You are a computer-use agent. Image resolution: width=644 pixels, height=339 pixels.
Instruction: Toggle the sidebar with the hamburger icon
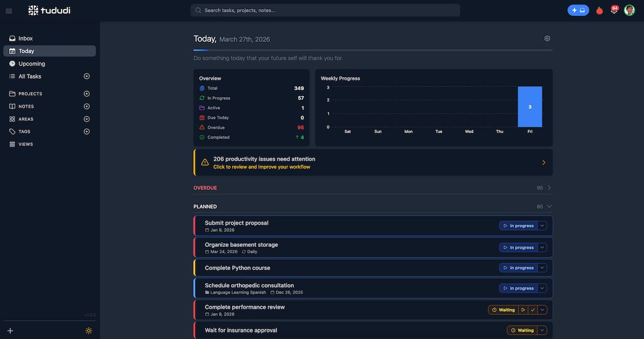9,11
